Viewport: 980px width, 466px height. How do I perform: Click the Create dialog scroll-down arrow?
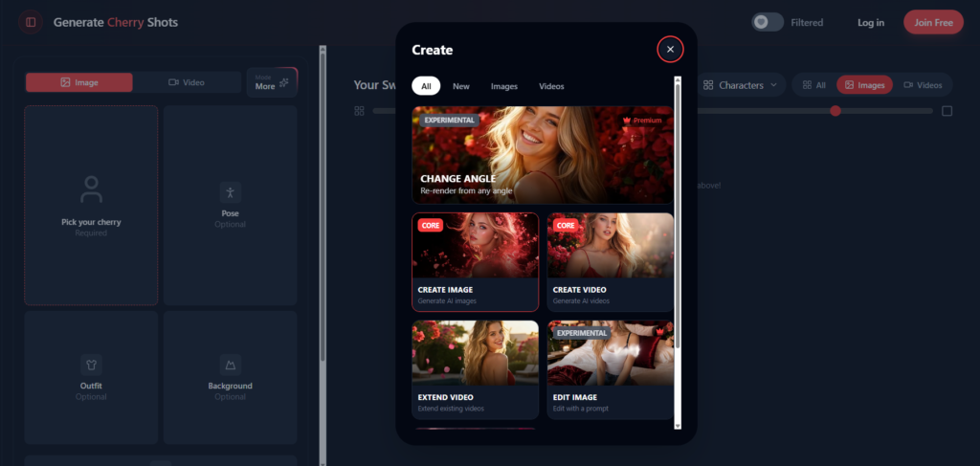[x=678, y=426]
